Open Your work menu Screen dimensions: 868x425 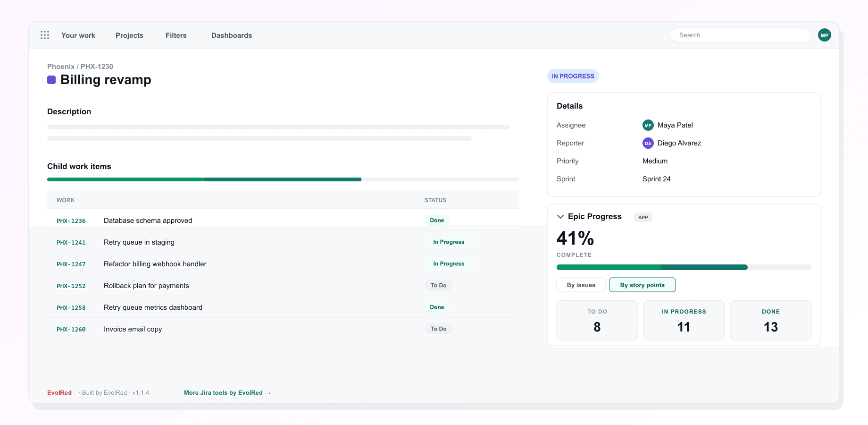pos(78,35)
